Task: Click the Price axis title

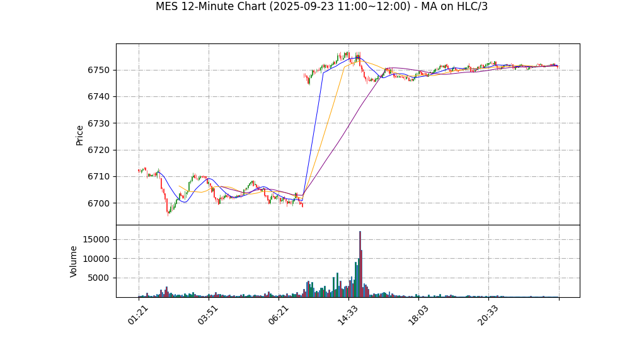Action: pyautogui.click(x=79, y=135)
